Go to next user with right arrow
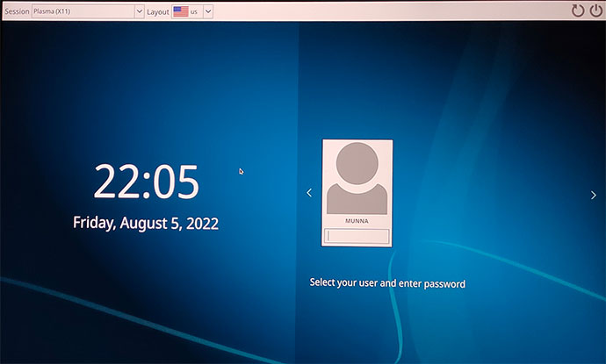Image resolution: width=606 pixels, height=364 pixels. (x=593, y=196)
